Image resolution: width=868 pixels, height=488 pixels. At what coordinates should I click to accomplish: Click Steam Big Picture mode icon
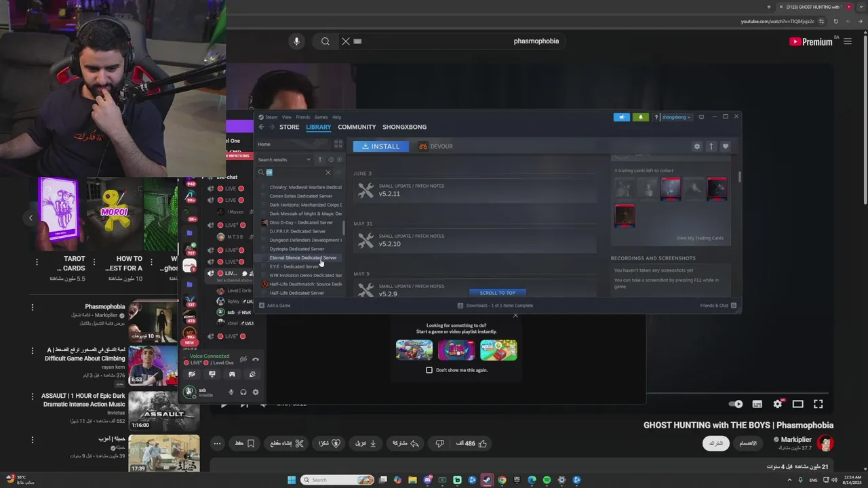click(701, 117)
